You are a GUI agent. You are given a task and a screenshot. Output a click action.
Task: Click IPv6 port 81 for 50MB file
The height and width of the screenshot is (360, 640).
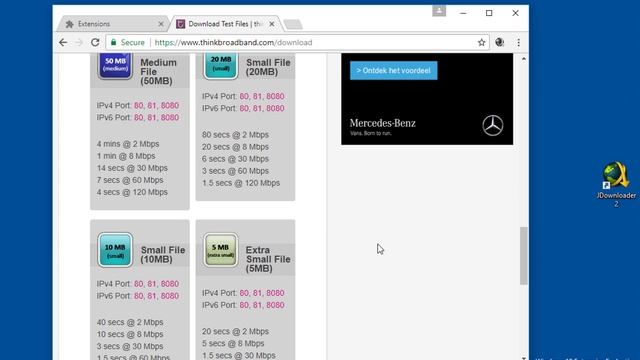click(x=152, y=118)
